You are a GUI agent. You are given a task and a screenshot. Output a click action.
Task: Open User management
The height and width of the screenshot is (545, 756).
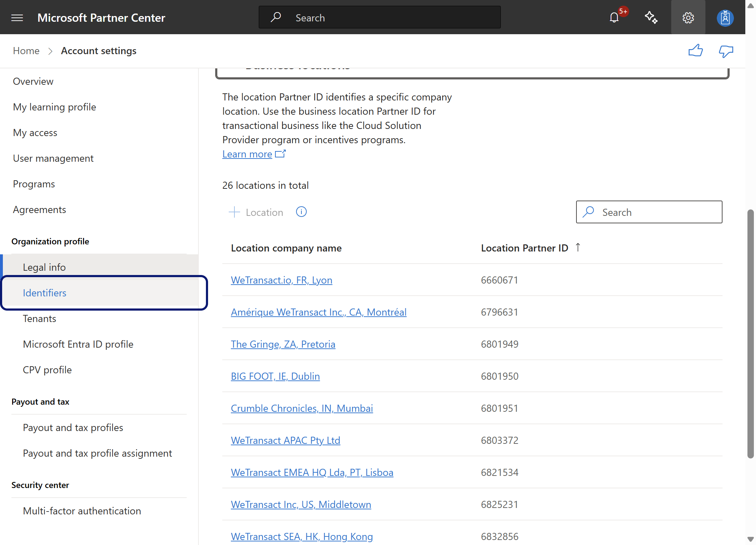pos(53,158)
